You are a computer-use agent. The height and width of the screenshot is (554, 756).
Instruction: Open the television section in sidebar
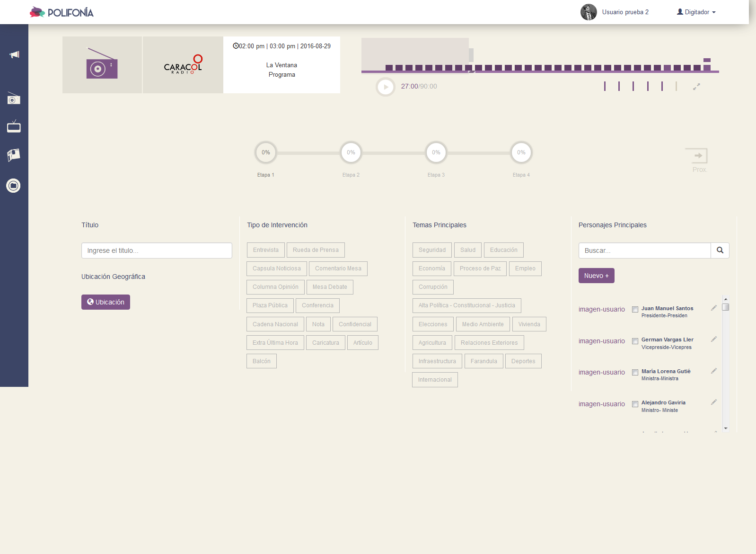click(14, 126)
